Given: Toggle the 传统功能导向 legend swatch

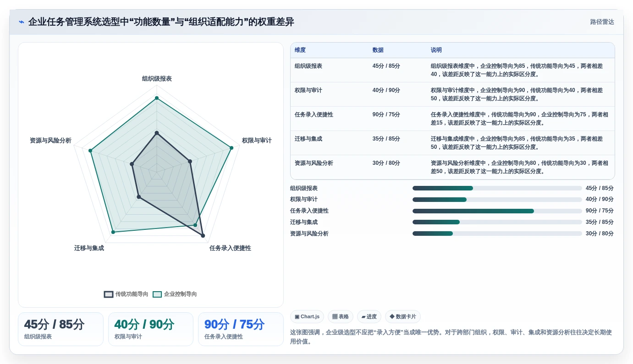Looking at the screenshot, I should (x=109, y=294).
